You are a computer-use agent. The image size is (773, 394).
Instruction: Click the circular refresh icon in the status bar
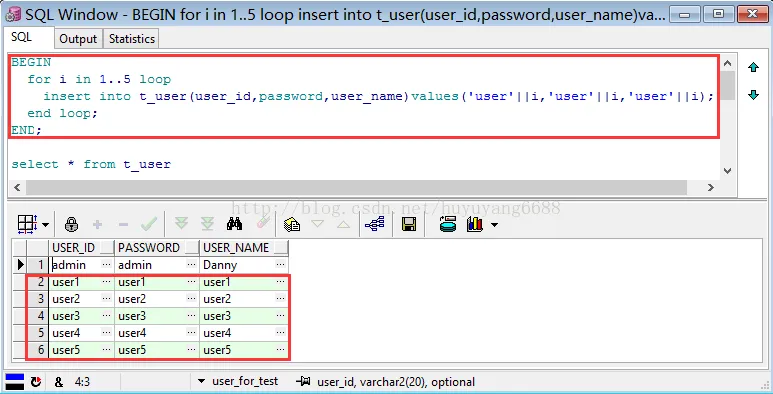pos(36,382)
